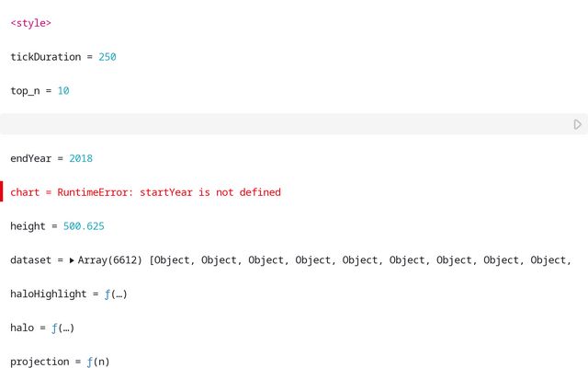Run the empty cell with play icon
This screenshot has width=588, height=368.
point(577,124)
